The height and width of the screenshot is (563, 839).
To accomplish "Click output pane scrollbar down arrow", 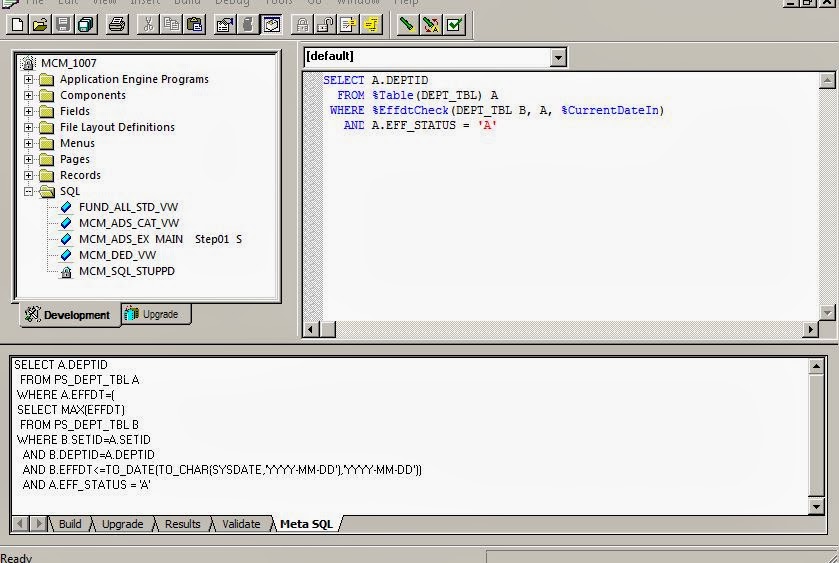I will tap(816, 506).
